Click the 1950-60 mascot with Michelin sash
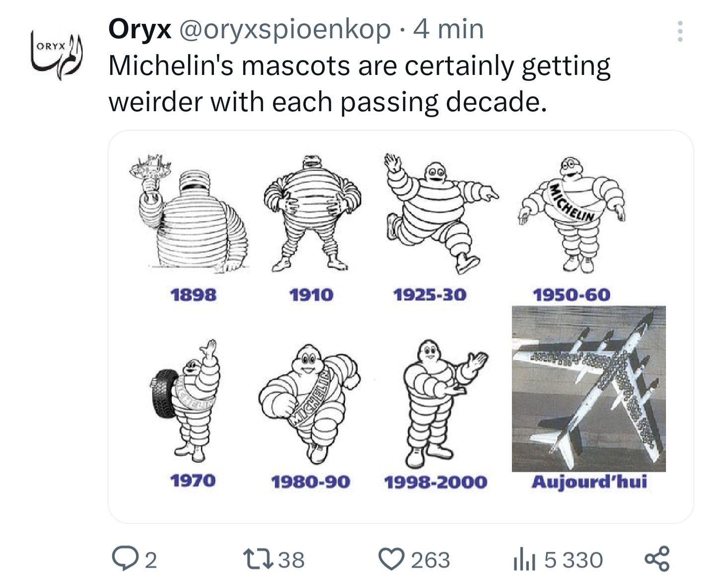This screenshot has height=588, width=715. tap(572, 214)
